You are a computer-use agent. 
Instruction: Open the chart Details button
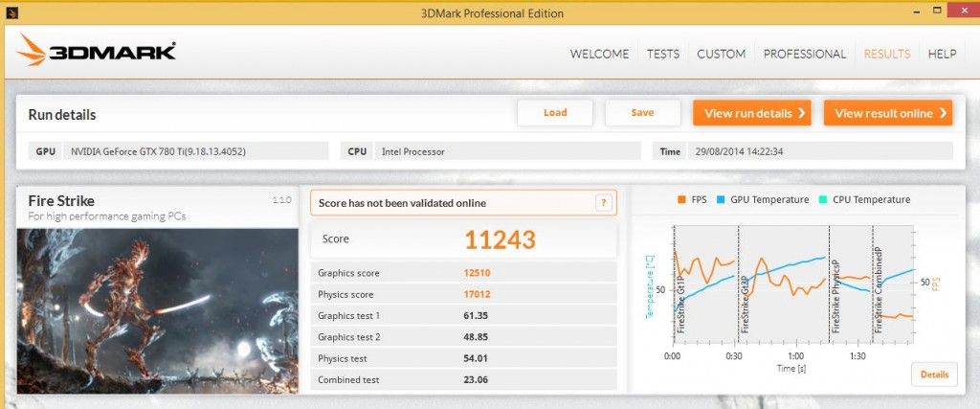click(934, 375)
